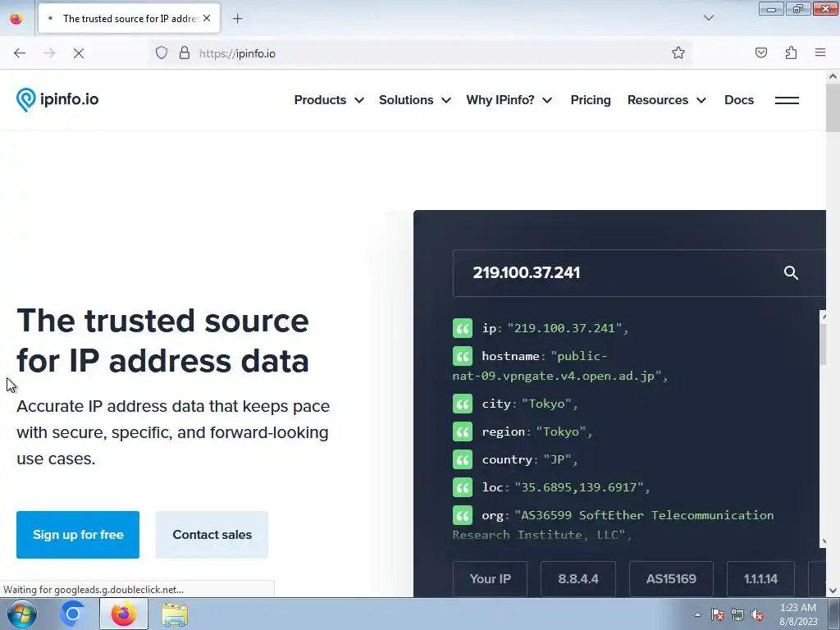
Task: Click the Contact sales button
Action: click(x=212, y=535)
